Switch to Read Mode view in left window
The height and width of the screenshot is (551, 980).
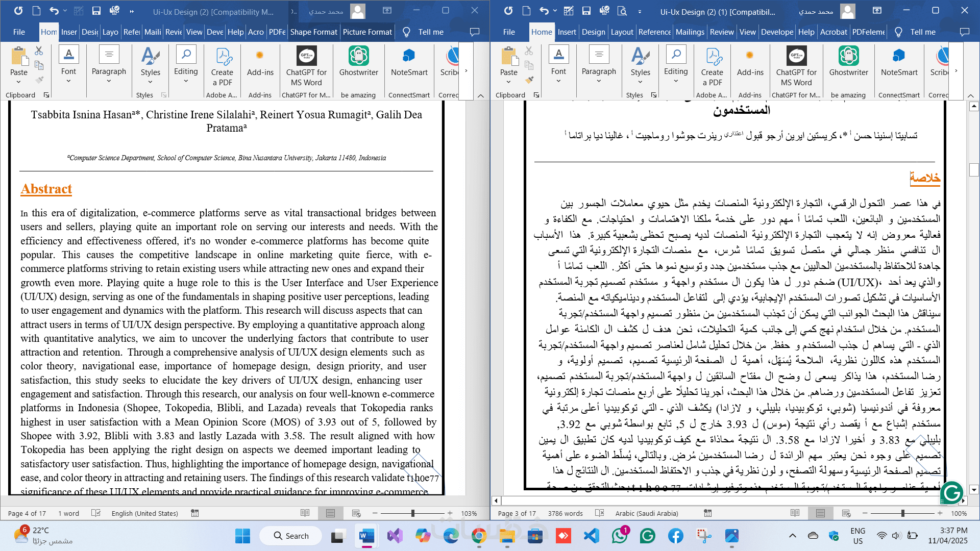pos(305,513)
